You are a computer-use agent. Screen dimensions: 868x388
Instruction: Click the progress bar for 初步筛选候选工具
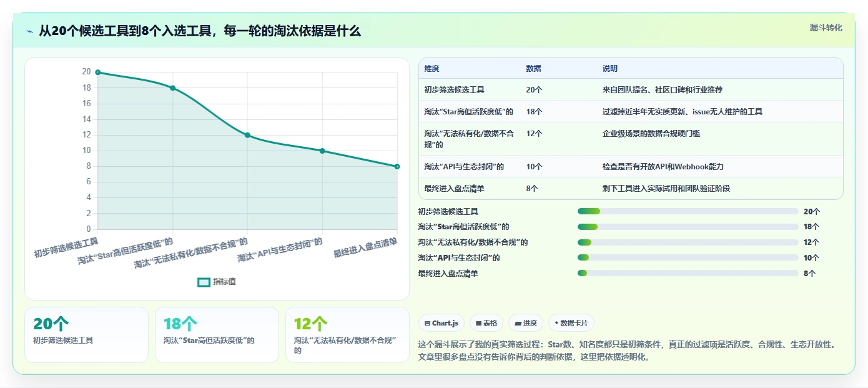[688, 211]
